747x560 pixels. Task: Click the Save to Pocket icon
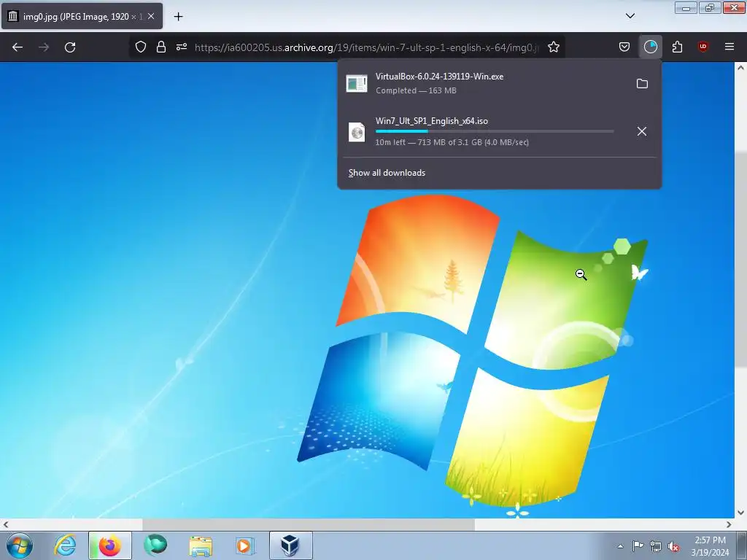[x=624, y=47]
